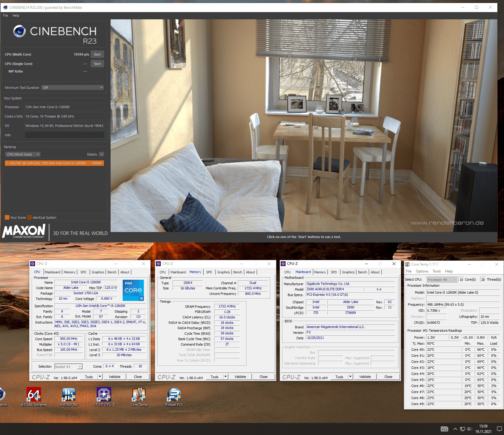Click the Cinebench logo icon in the title bar
Screen dimensions: 504x435
pyautogui.click(x=5, y=7)
